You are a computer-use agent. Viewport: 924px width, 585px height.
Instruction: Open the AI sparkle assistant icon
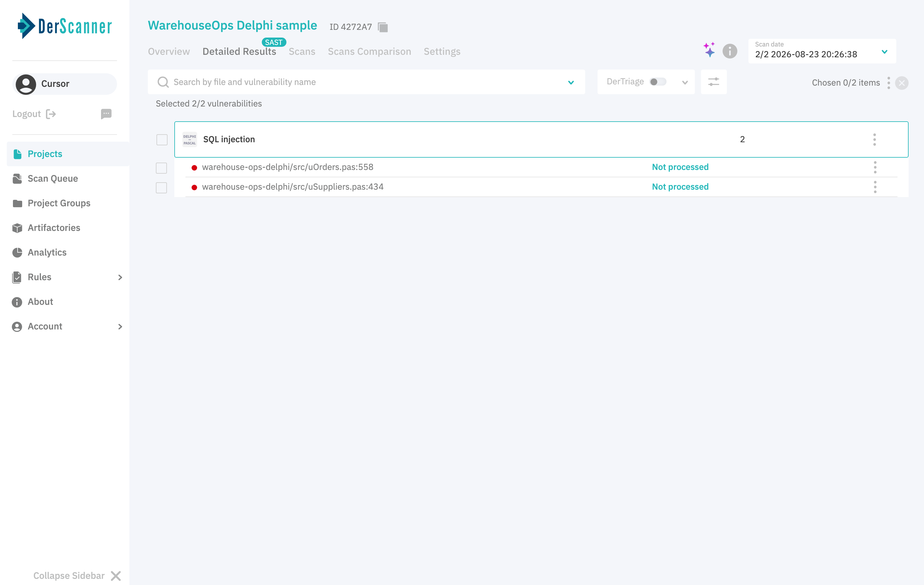[709, 50]
